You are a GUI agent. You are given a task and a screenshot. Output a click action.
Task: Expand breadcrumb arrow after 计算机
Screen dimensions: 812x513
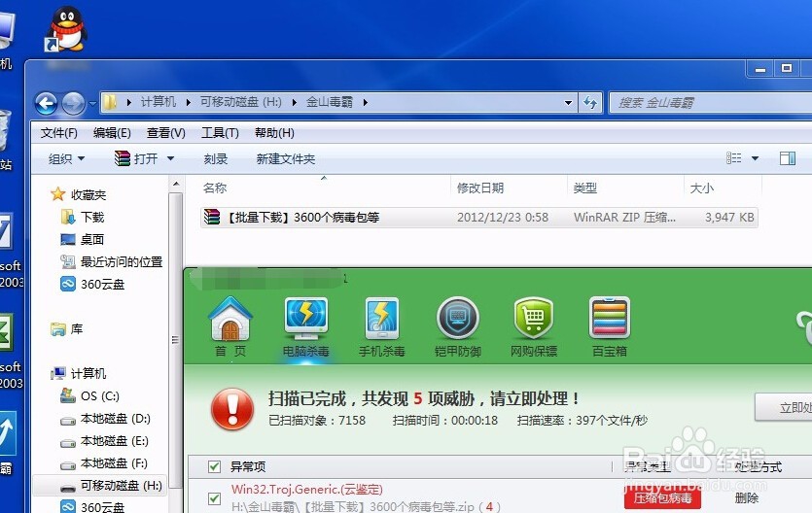coord(188,102)
